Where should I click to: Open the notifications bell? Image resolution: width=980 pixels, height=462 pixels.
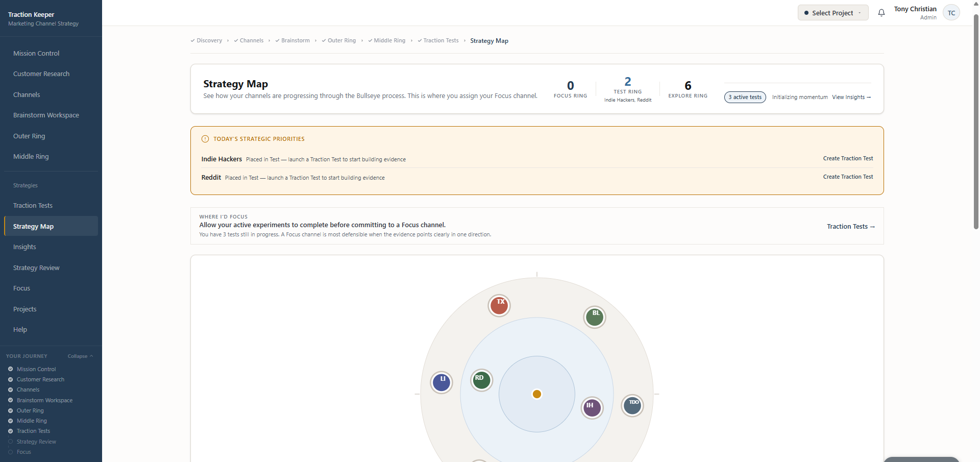(x=881, y=13)
